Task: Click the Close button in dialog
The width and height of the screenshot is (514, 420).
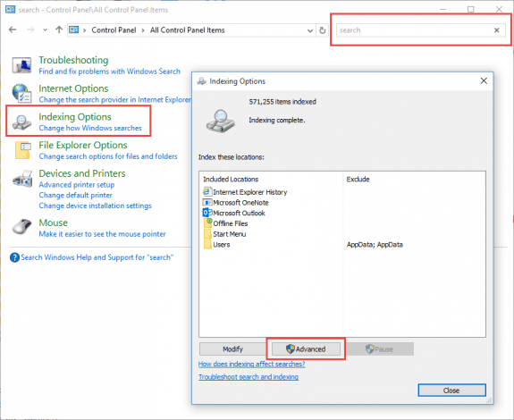Action: tap(451, 391)
